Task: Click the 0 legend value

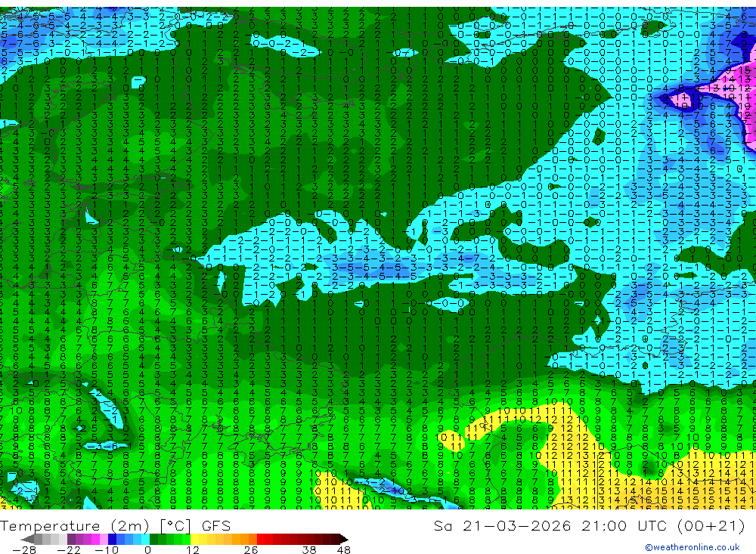Action: tap(147, 550)
